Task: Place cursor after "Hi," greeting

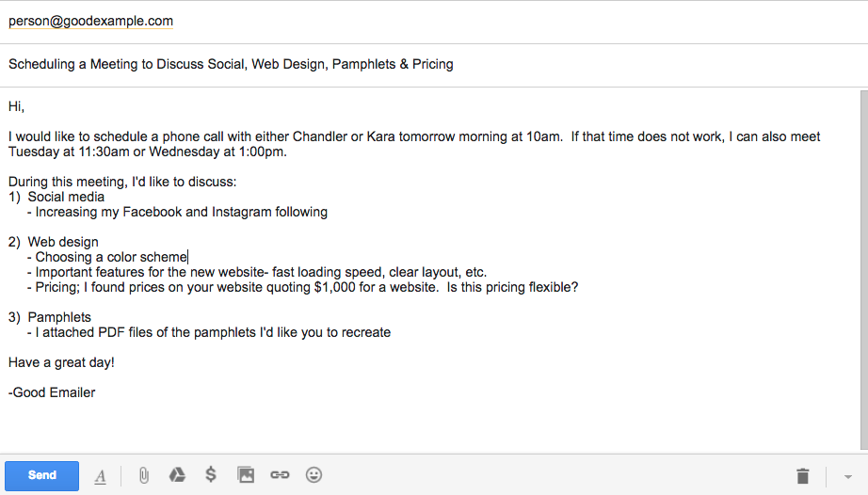Action: click(24, 106)
